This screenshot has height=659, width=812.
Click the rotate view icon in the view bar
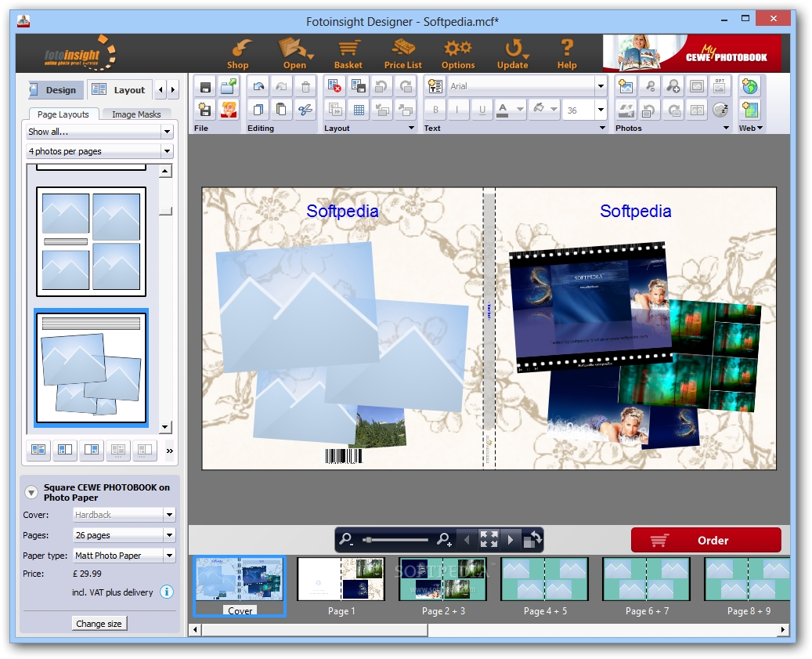pos(532,539)
